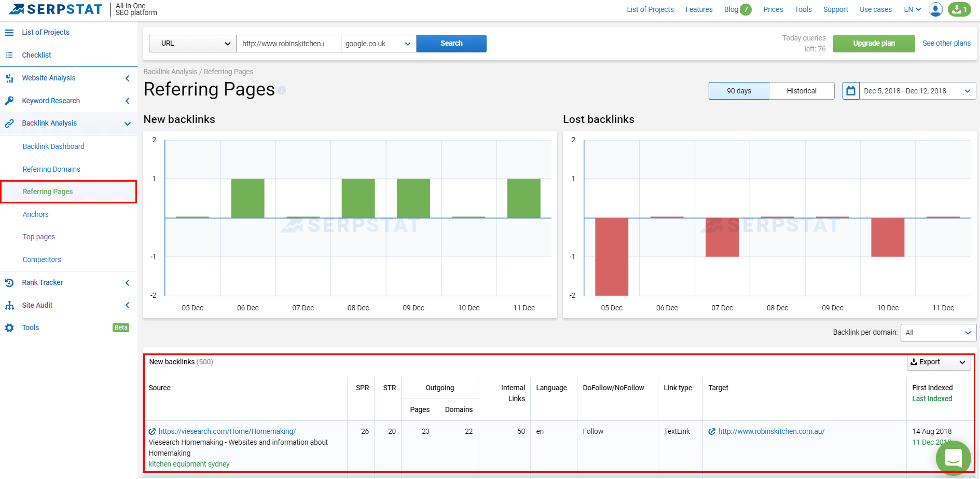Open the Backlink per domain All dropdown
Viewport: 980px width, 479px height.
(938, 333)
